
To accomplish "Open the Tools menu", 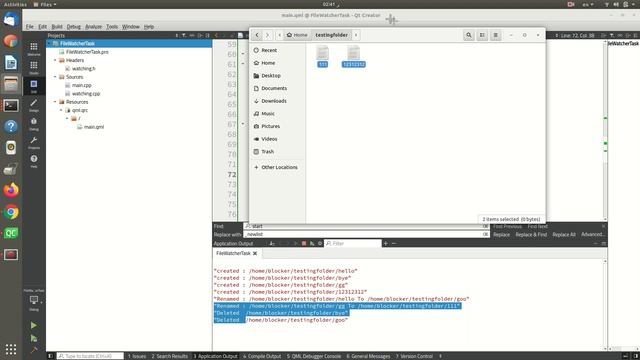I will point(112,27).
